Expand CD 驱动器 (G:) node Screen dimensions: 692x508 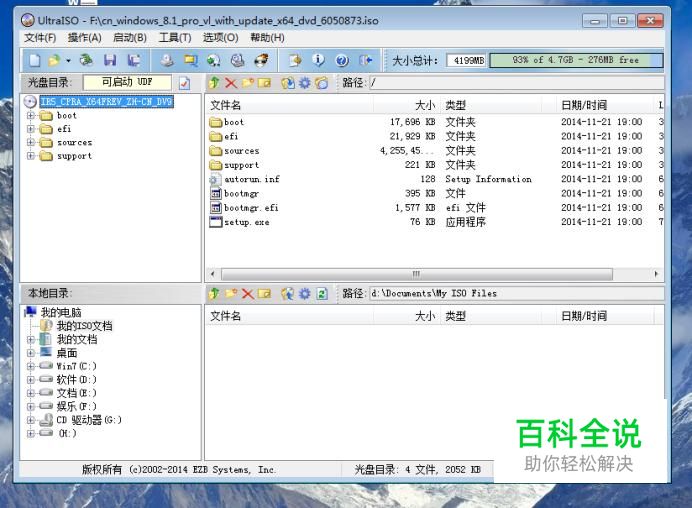point(30,420)
